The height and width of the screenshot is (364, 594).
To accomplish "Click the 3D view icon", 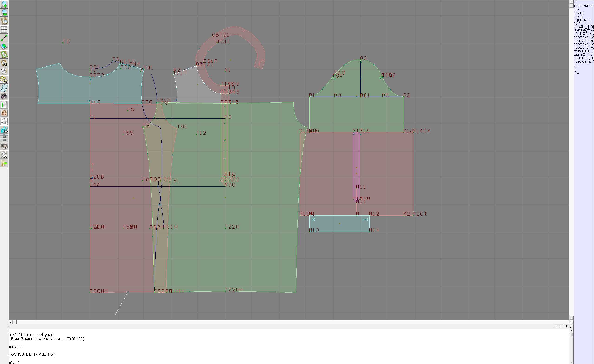I will click(4, 130).
